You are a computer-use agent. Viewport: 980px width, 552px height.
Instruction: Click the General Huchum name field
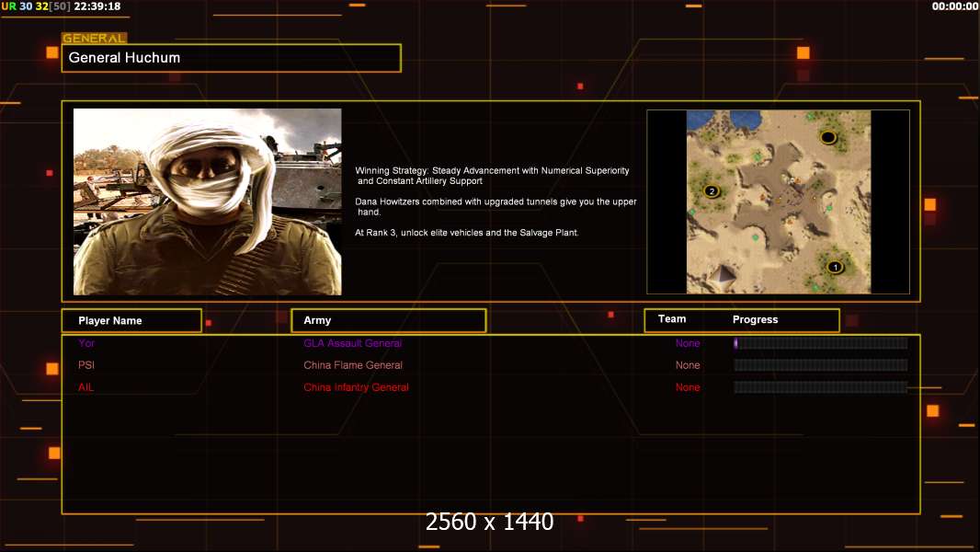pos(231,58)
